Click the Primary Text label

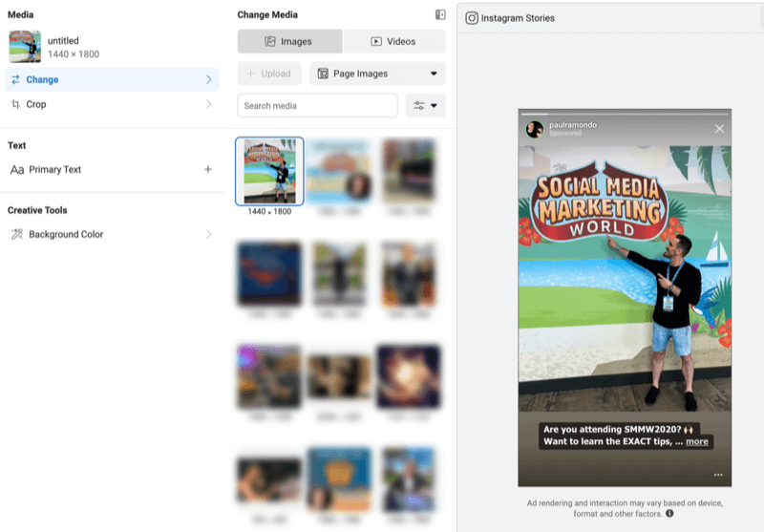tap(55, 170)
